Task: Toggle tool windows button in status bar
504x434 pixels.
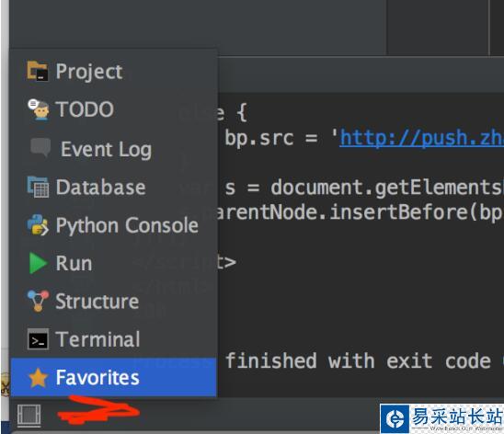Action: coord(29,416)
